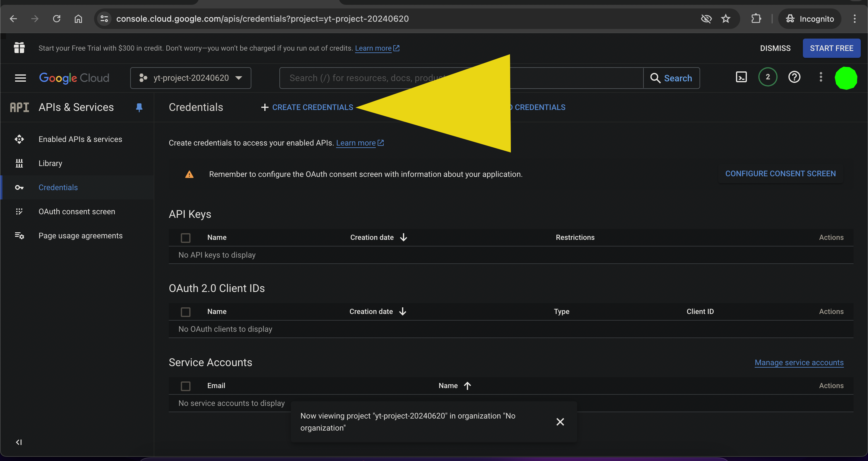
Task: Go to Page usage agreements
Action: click(x=80, y=236)
